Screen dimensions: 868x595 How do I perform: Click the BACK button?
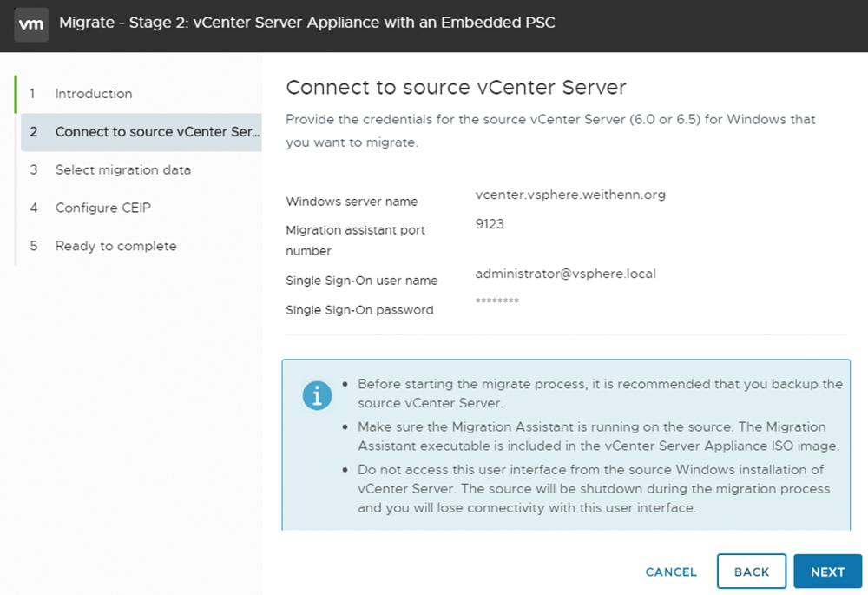tap(751, 572)
